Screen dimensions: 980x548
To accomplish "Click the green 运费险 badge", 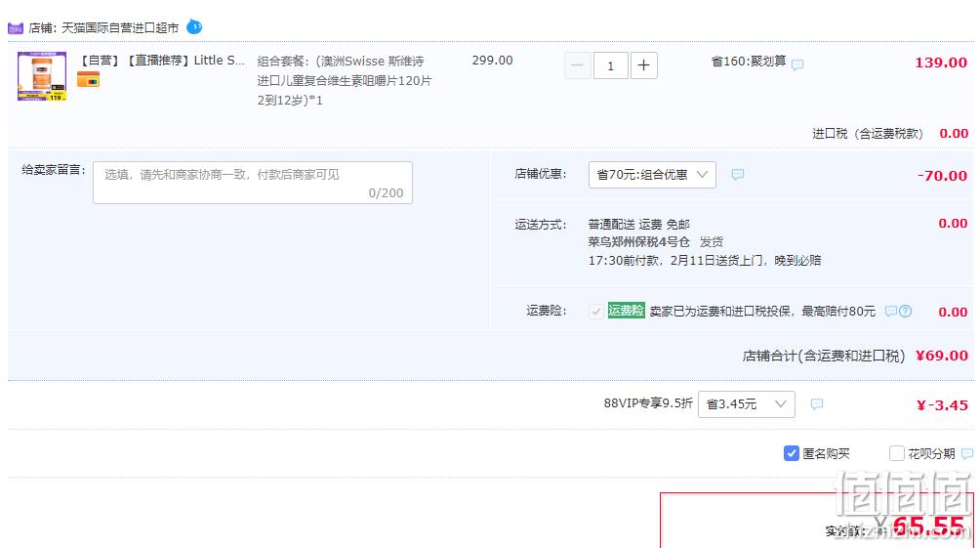I will click(627, 311).
